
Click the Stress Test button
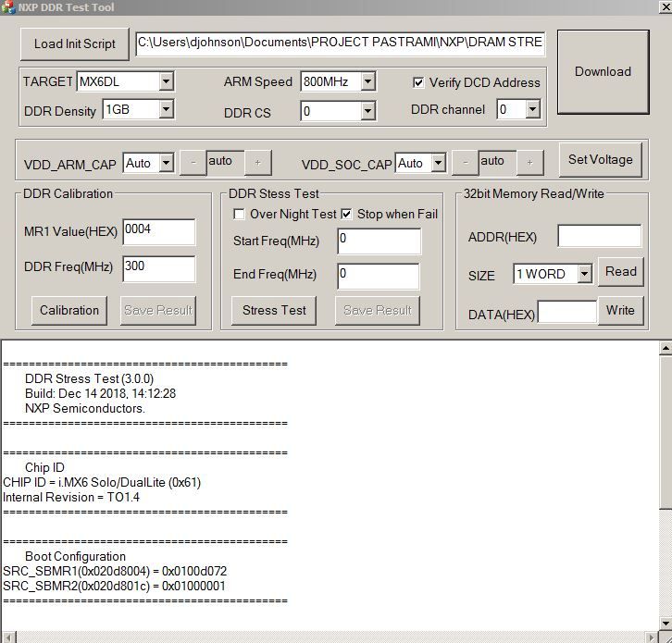274,310
